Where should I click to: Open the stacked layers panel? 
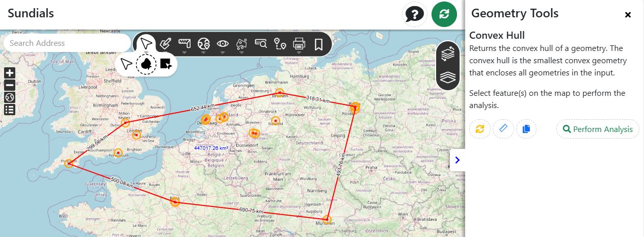(447, 77)
